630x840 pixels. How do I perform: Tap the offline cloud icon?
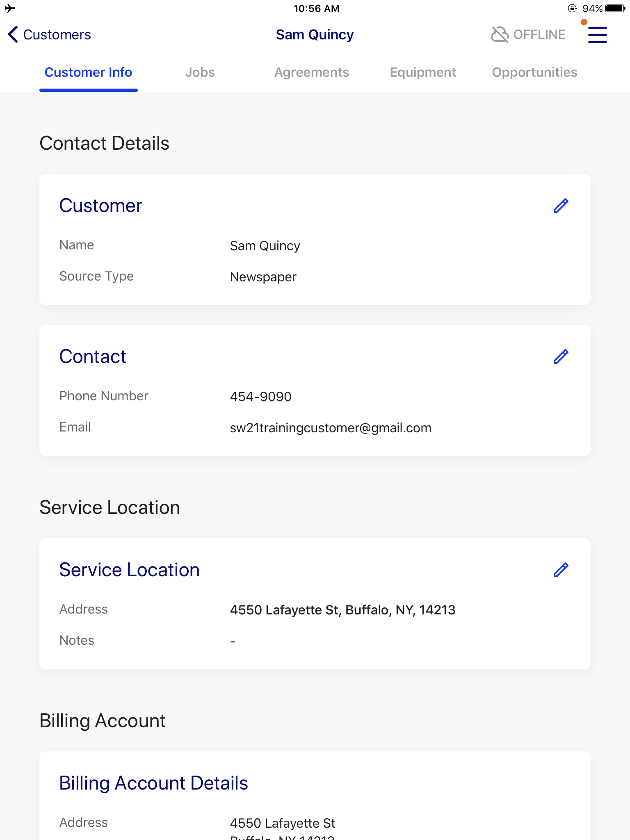500,34
